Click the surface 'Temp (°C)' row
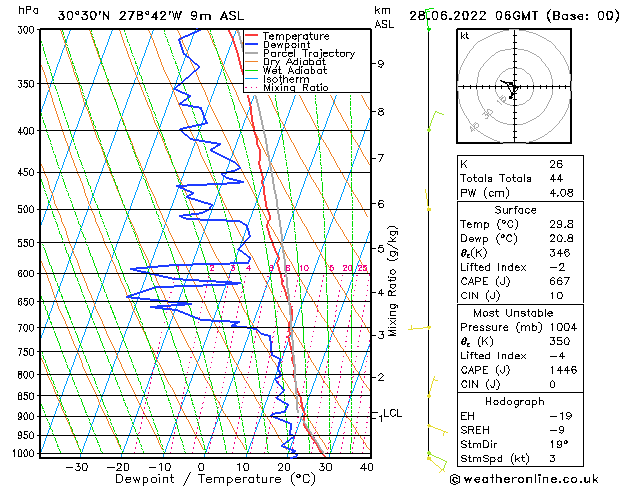 520,224
